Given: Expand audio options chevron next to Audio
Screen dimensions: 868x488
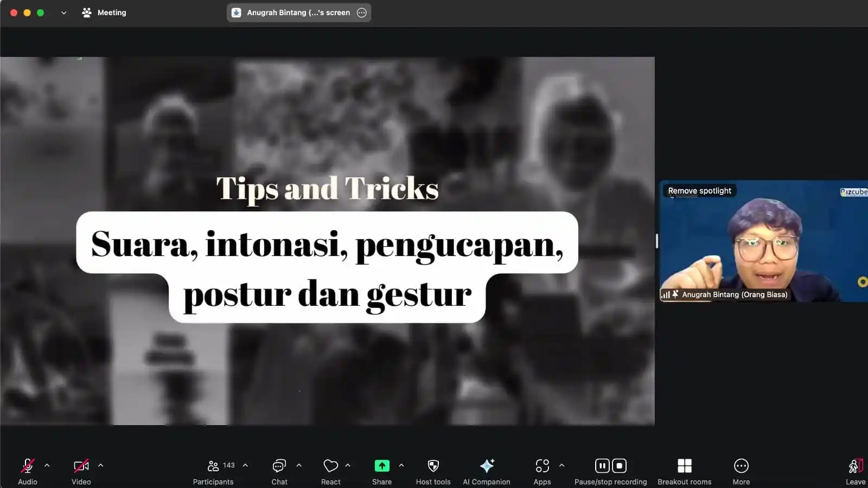Looking at the screenshot, I should (x=47, y=465).
